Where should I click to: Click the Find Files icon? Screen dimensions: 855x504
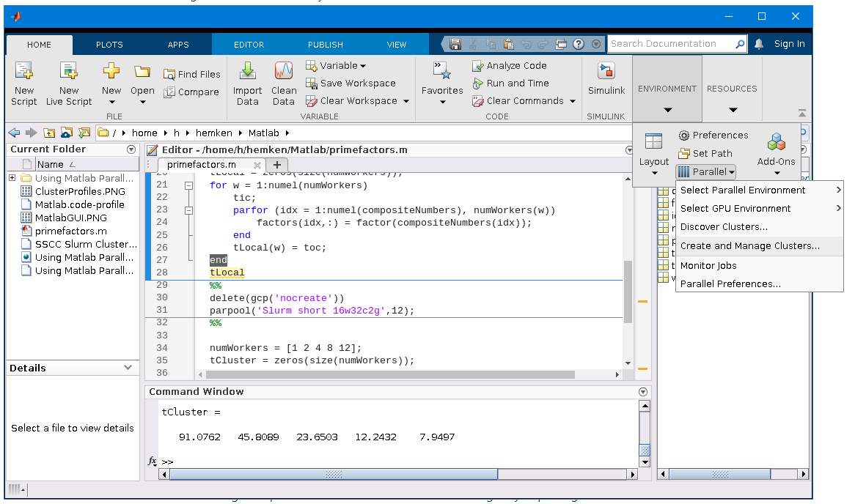[x=169, y=74]
